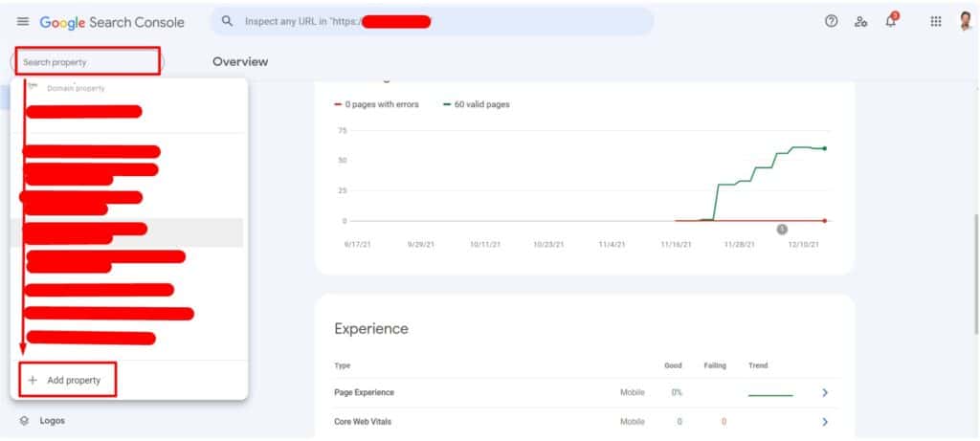
Task: Open the Help question mark icon
Action: (x=832, y=21)
